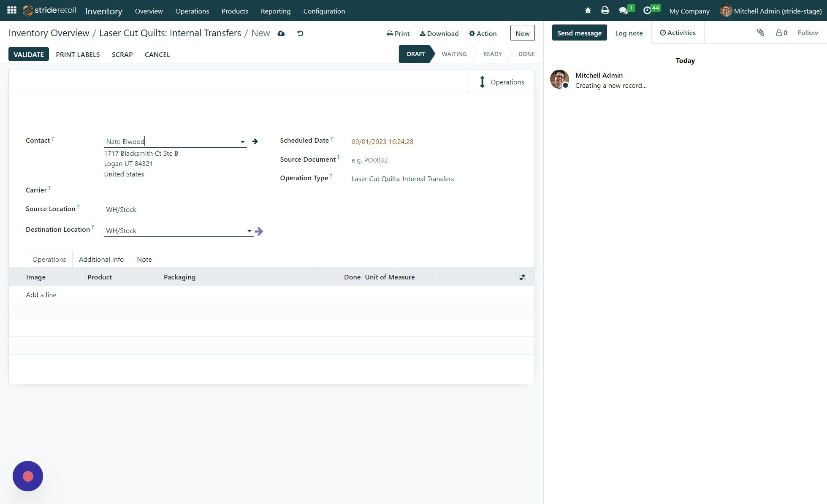Open optional columns settings icon
The height and width of the screenshot is (504, 827).
[x=522, y=277]
